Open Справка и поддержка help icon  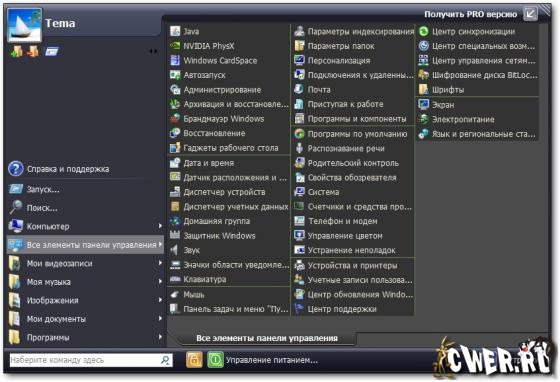pyautogui.click(x=16, y=169)
